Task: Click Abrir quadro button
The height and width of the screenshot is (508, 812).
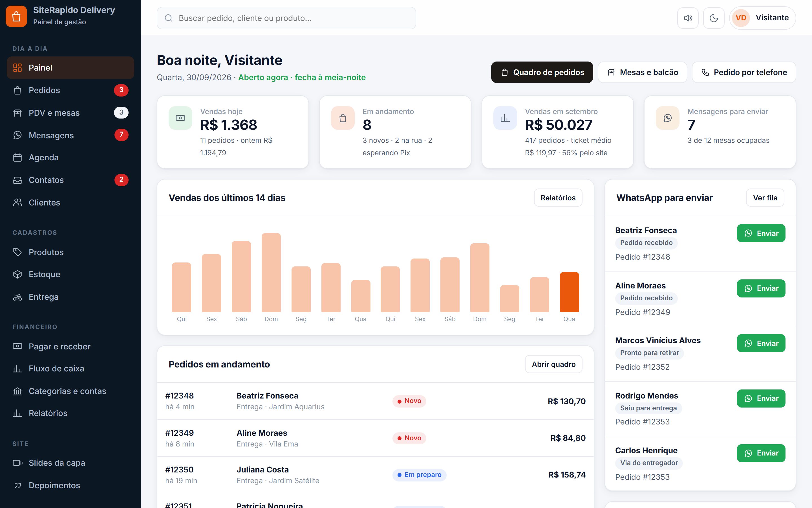Action: point(554,364)
